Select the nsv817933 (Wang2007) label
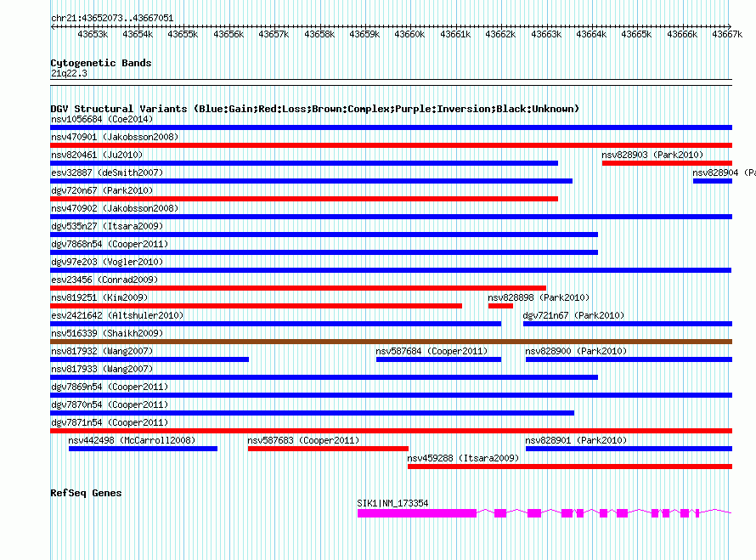 (102, 369)
